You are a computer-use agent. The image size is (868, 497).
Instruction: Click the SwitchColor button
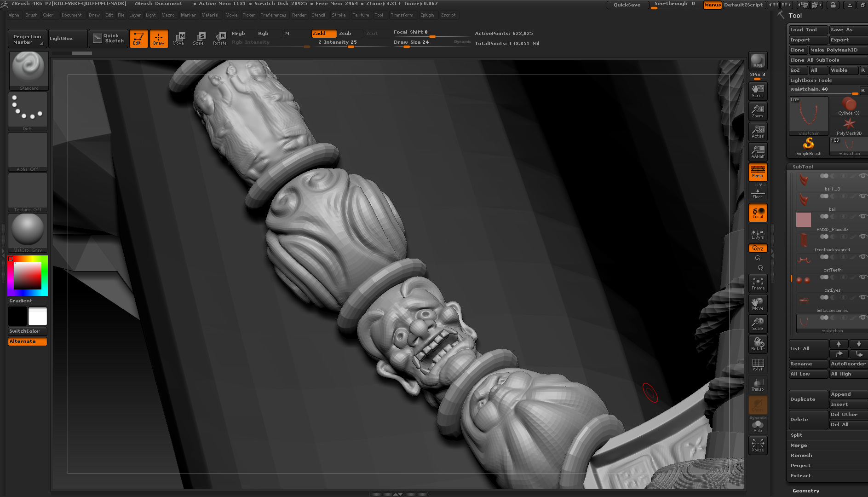[28, 331]
